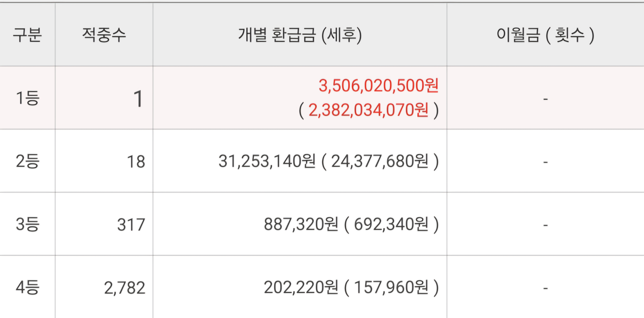
Task: Select the 2등 row label
Action: pos(27,161)
